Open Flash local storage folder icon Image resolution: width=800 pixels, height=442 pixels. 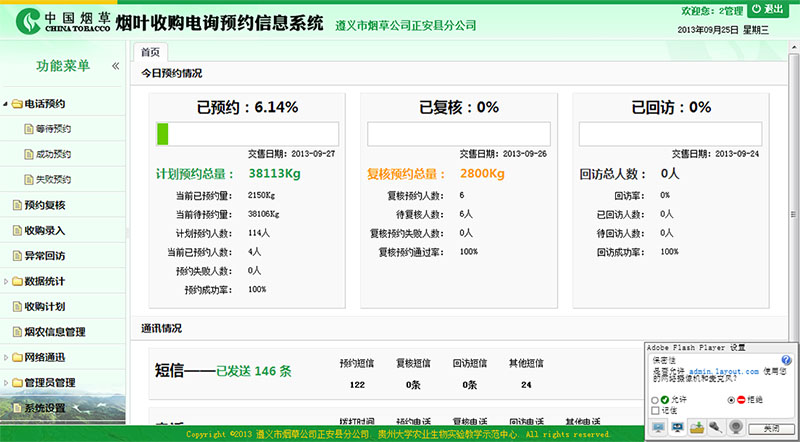[x=697, y=427]
